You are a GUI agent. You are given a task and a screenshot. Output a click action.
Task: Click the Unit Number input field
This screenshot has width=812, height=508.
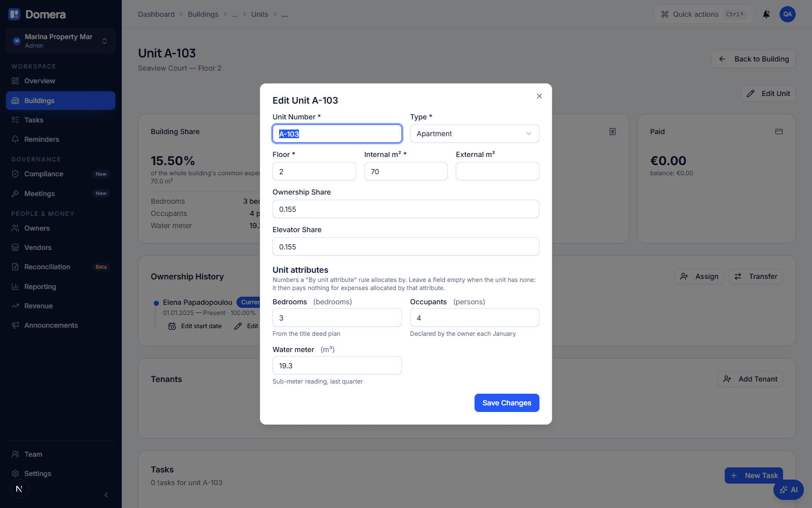[337, 134]
